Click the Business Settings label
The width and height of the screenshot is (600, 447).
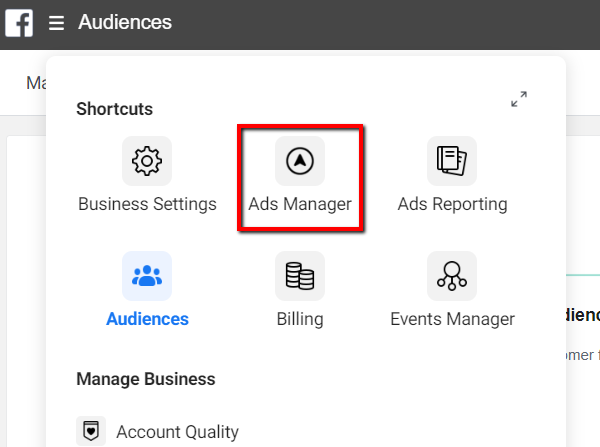coord(147,204)
